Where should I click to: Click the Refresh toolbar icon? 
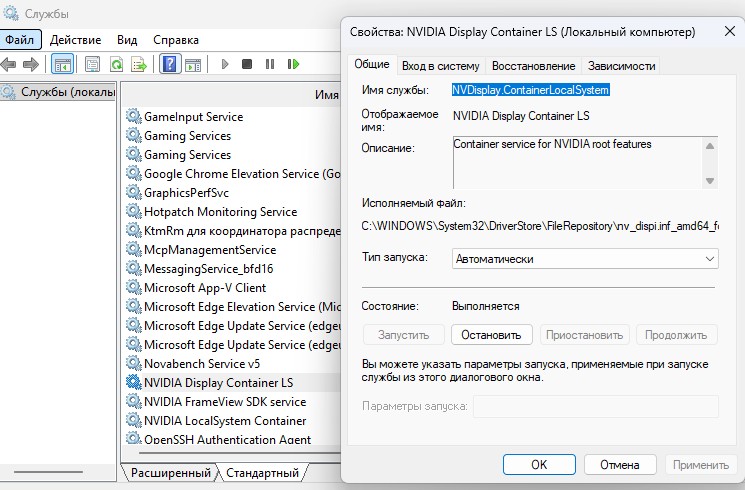point(116,64)
